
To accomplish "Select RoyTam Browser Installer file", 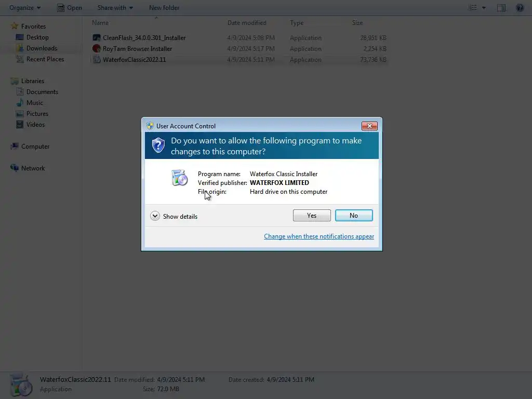I will (137, 48).
